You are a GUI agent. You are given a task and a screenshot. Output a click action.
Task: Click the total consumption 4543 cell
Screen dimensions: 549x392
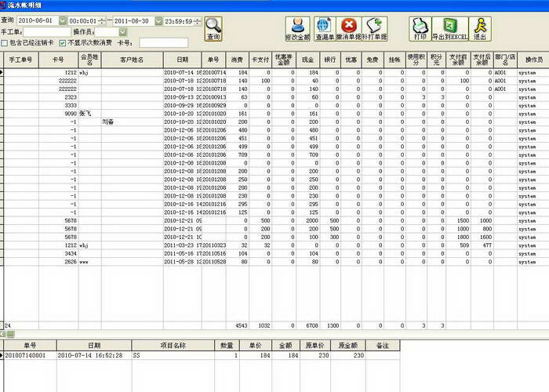click(x=238, y=325)
